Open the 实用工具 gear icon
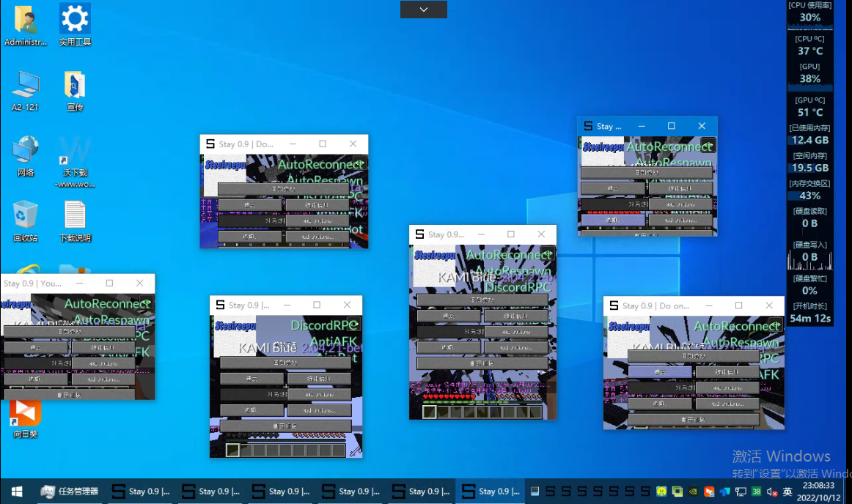The image size is (852, 504). click(x=75, y=20)
